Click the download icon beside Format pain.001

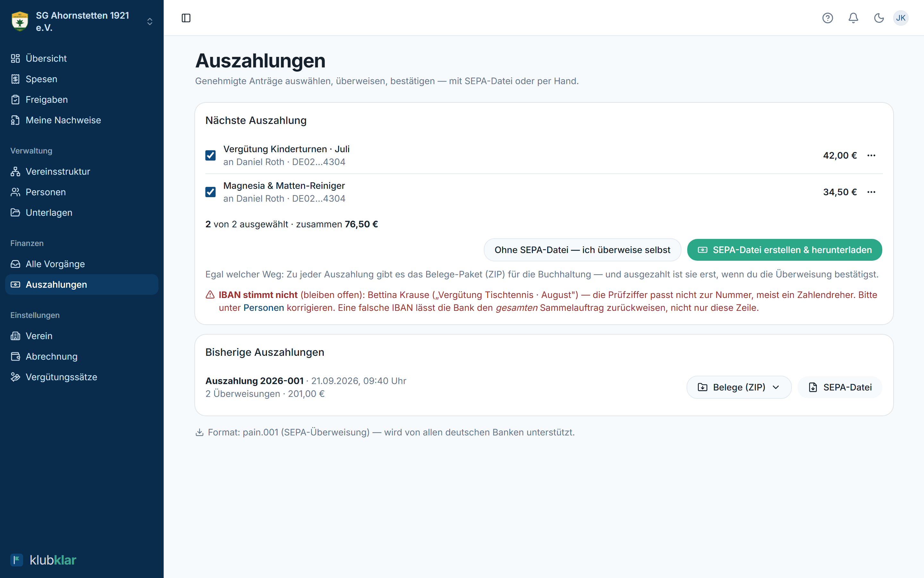tap(199, 432)
